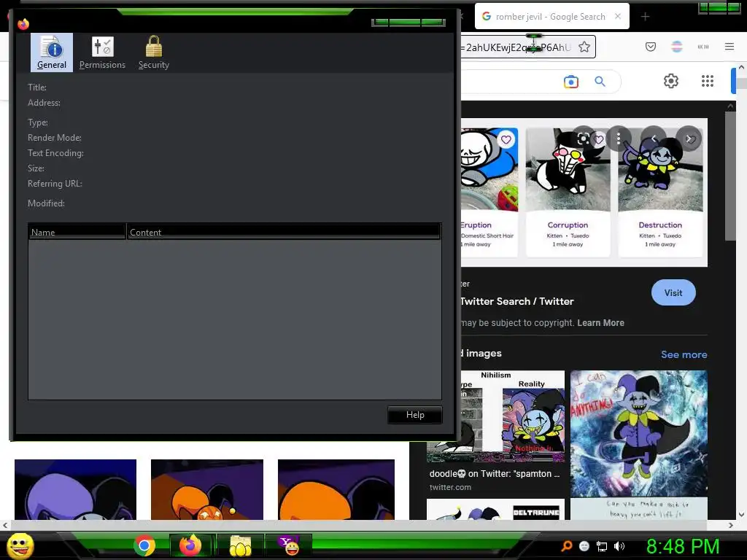
Task: Select the 'romber jevil - Google Search' browser tab
Action: click(x=550, y=17)
